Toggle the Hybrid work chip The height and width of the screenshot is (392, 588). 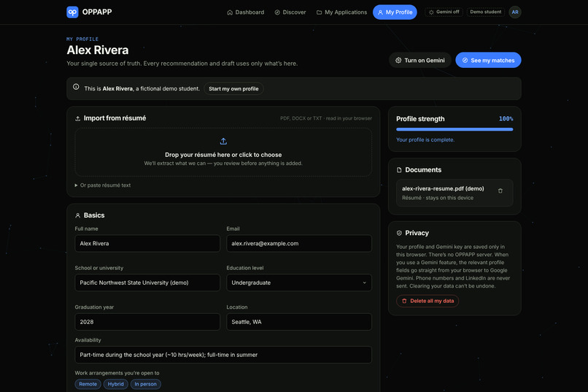(x=115, y=384)
